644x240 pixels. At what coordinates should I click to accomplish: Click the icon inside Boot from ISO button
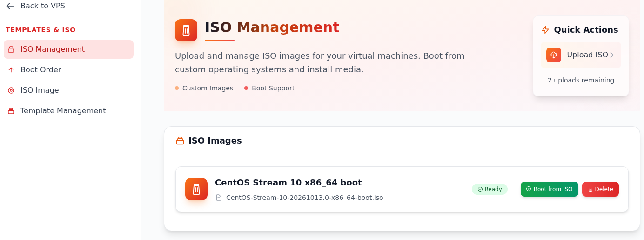click(529, 189)
